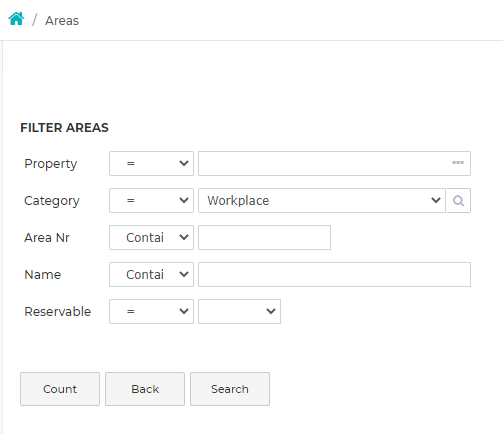
Task: Click the Areas breadcrumb
Action: tap(62, 21)
